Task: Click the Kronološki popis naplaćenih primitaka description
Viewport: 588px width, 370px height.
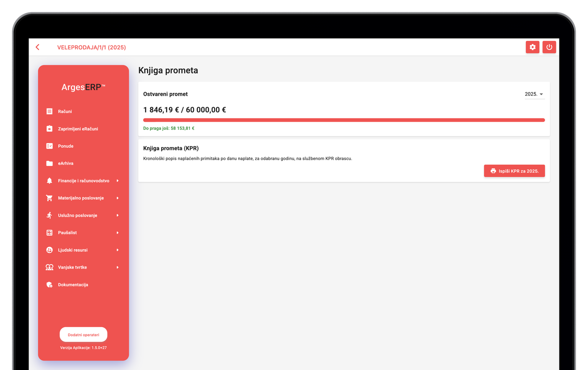Action: pos(248,159)
